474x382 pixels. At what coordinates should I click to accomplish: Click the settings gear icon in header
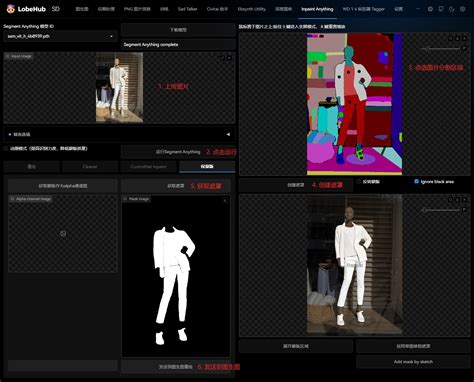pos(463,9)
